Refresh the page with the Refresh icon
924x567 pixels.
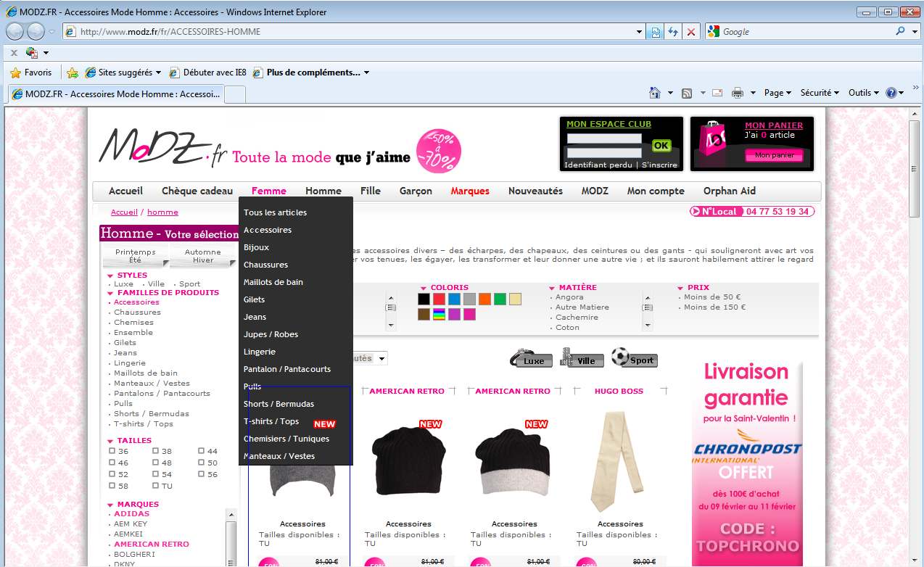(673, 32)
